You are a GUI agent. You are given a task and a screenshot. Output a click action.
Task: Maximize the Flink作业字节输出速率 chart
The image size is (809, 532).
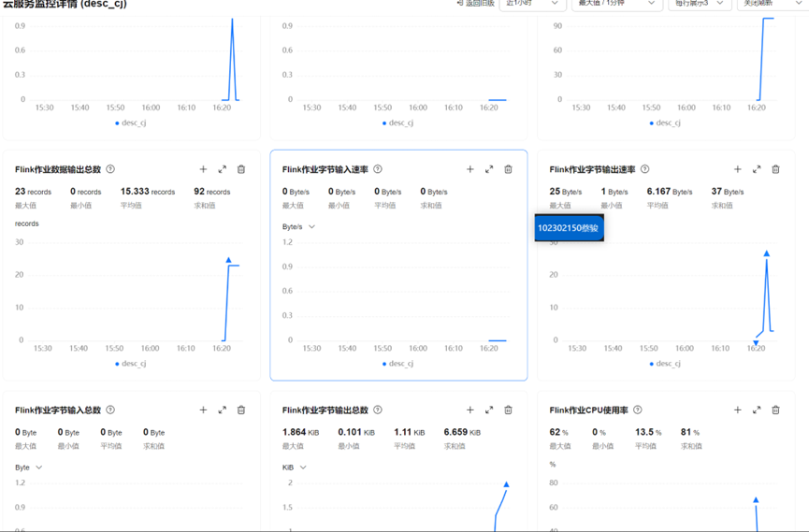coord(757,169)
